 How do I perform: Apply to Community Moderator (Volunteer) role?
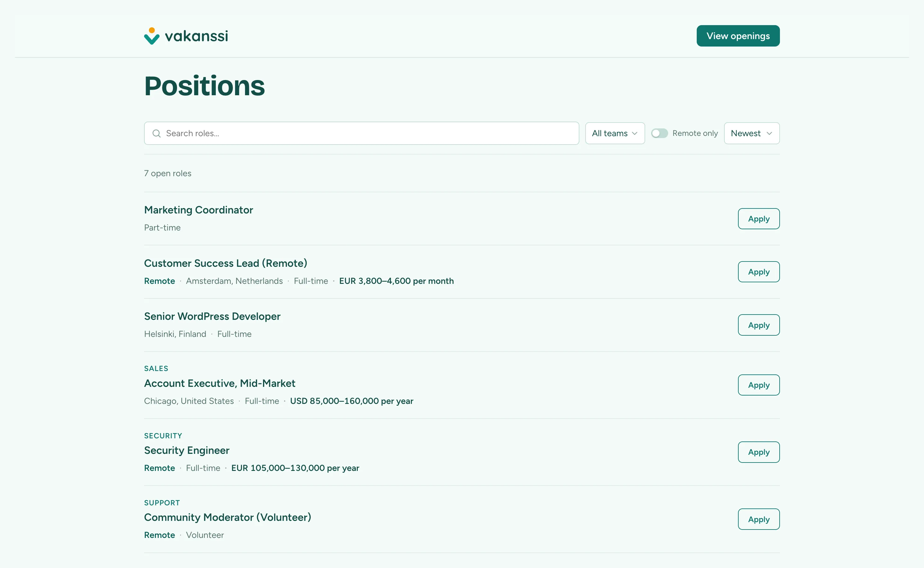click(759, 519)
